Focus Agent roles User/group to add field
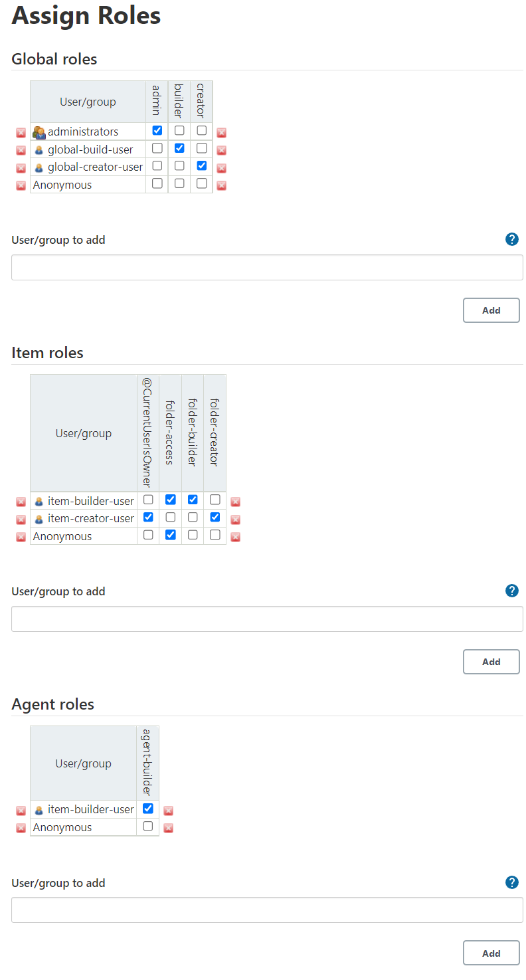526x980 pixels. coord(267,910)
